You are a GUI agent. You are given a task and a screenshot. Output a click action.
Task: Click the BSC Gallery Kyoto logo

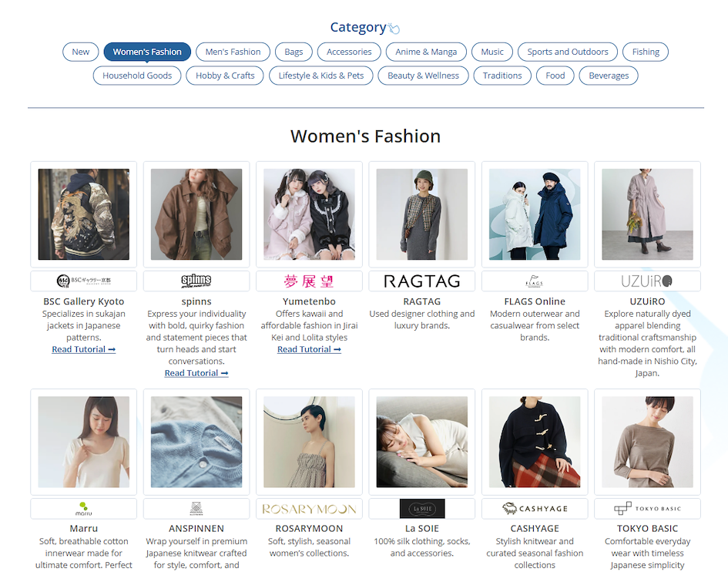pos(83,281)
